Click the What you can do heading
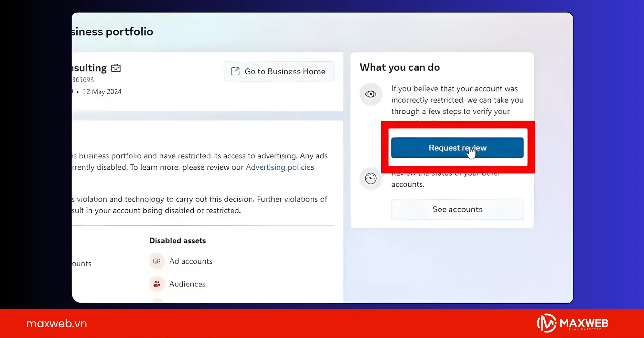Viewport: 644px width, 338px height. (x=400, y=67)
